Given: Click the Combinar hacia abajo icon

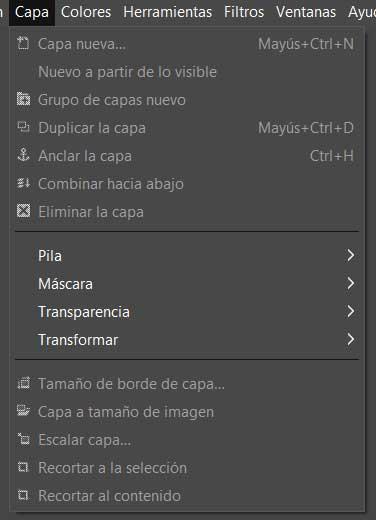Looking at the screenshot, I should pyautogui.click(x=23, y=183).
